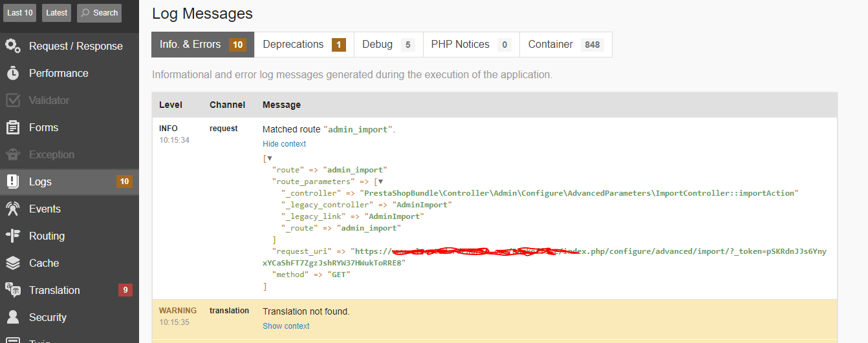Viewport: 868px width, 343px height.
Task: Click the Security user icon
Action: click(x=12, y=317)
